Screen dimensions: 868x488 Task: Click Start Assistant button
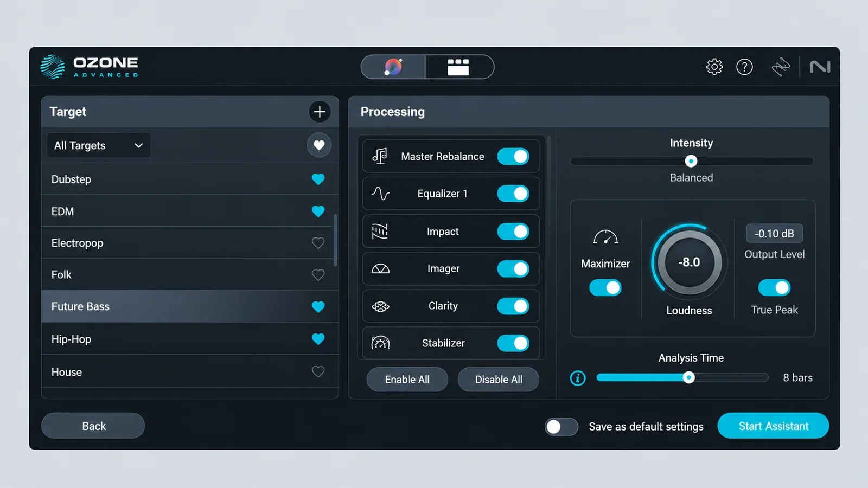(x=774, y=426)
